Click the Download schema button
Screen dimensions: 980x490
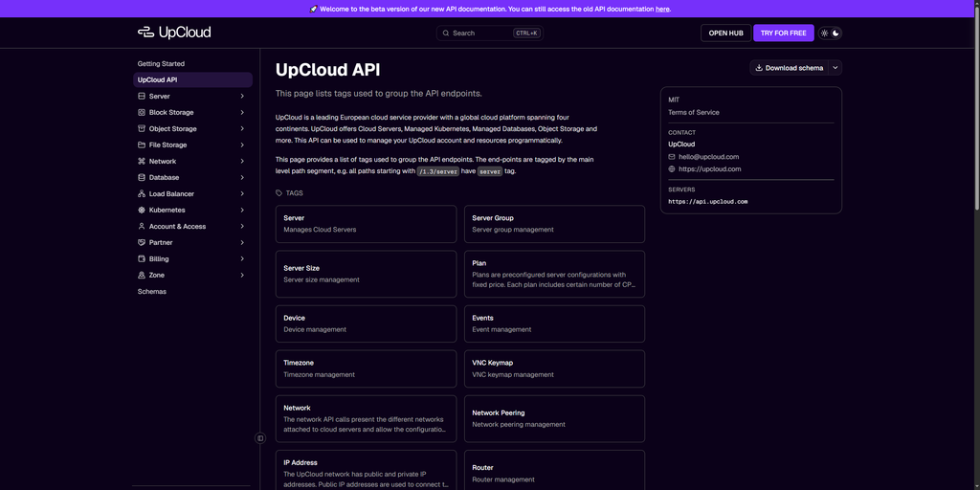coord(790,68)
